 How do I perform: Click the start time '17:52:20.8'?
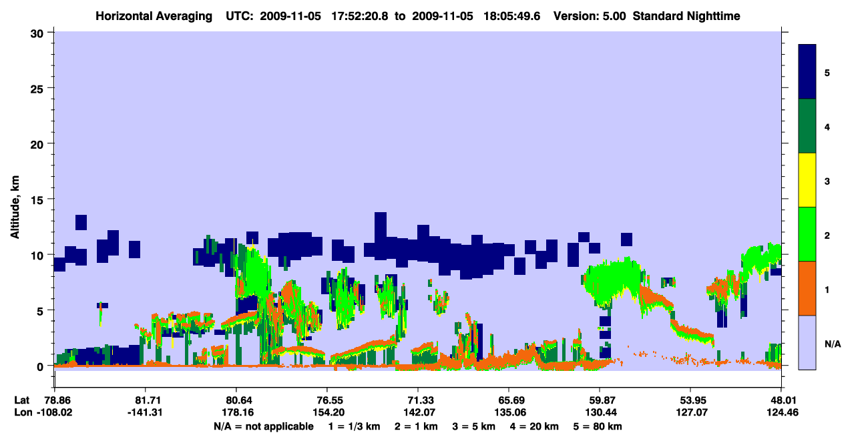[x=361, y=15]
